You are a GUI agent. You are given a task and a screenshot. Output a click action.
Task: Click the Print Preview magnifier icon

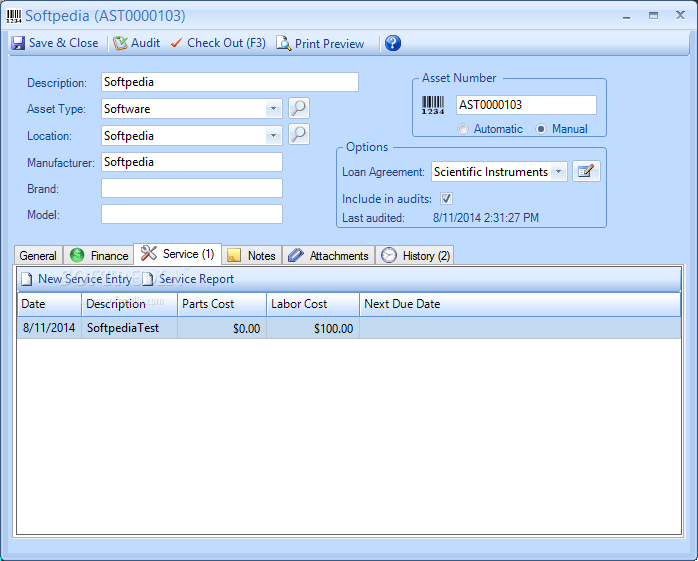coord(284,43)
